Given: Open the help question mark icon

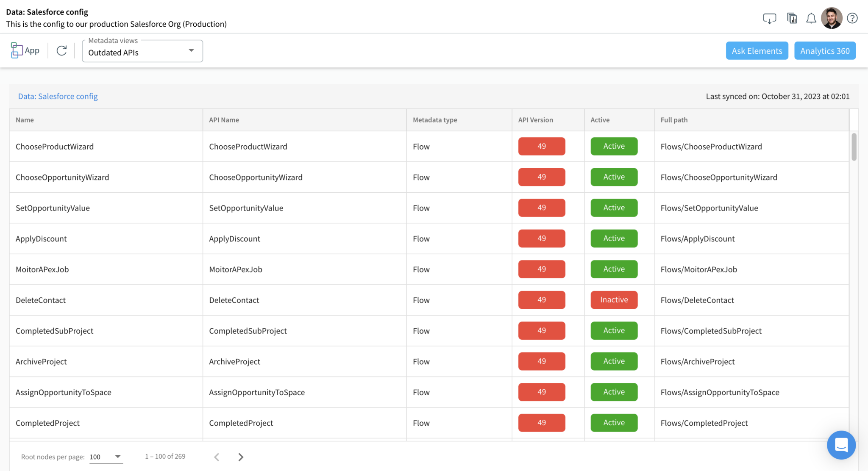Looking at the screenshot, I should tap(852, 18).
